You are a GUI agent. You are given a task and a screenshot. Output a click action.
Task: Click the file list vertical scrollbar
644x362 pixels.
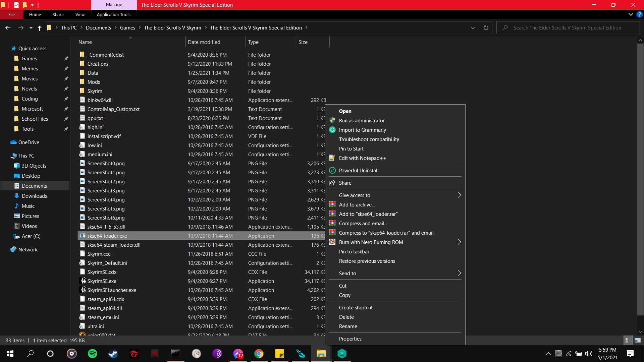pos(640,179)
